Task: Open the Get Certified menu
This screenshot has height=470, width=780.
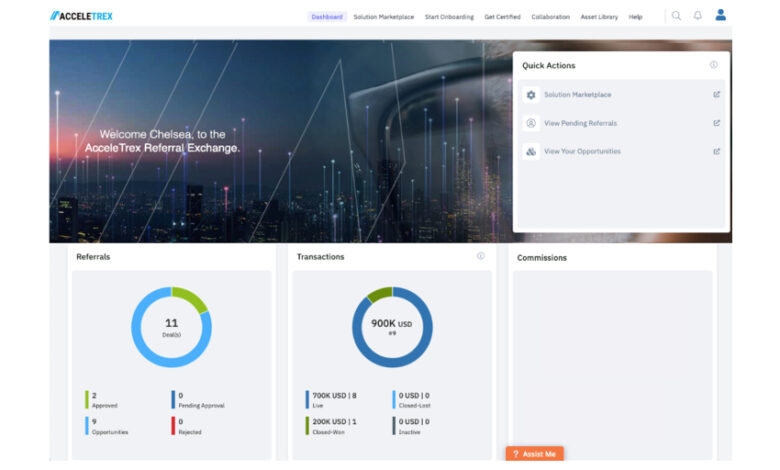Action: 502,17
